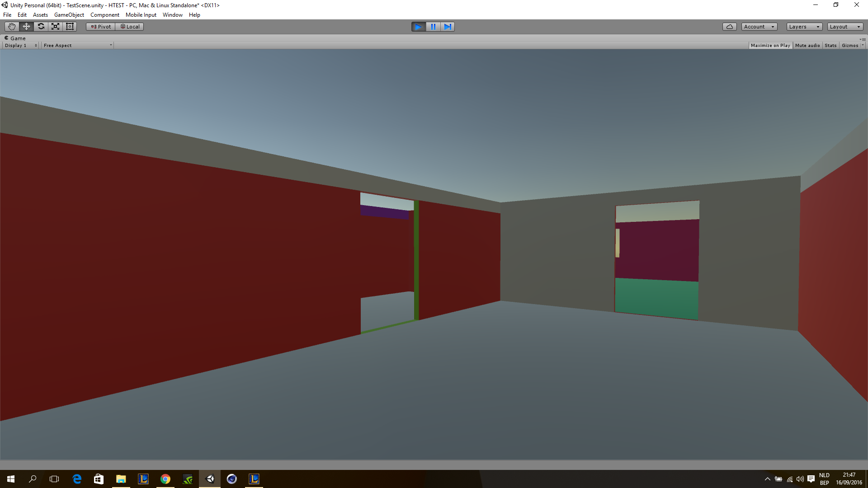Select the Hand tool
868x488 pixels.
click(x=12, y=27)
